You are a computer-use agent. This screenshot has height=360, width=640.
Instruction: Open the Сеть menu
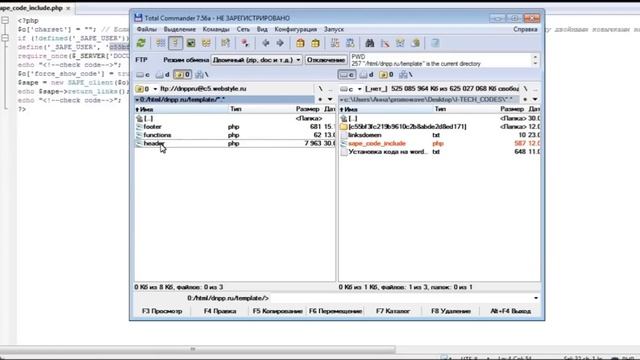[243, 29]
